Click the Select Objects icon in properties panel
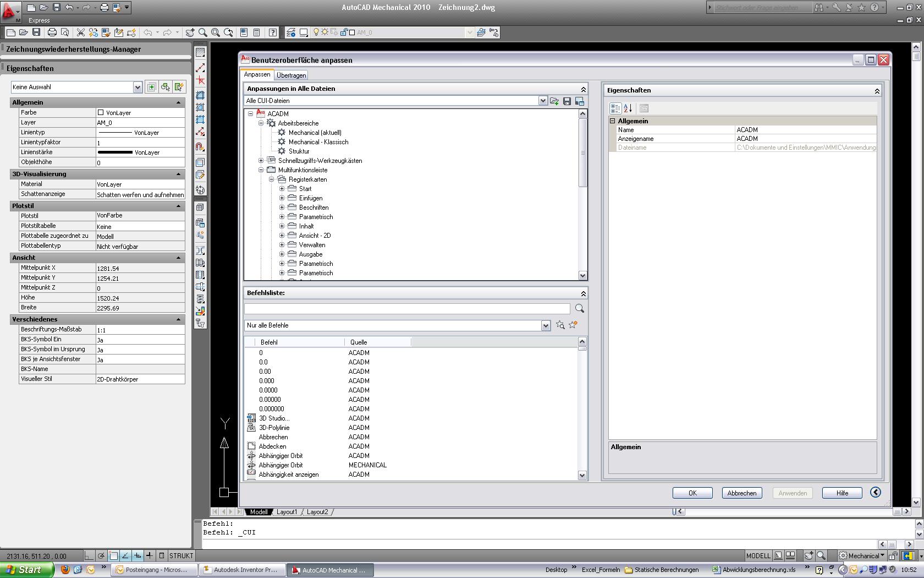Viewport: 924px width, 578px height. click(165, 87)
